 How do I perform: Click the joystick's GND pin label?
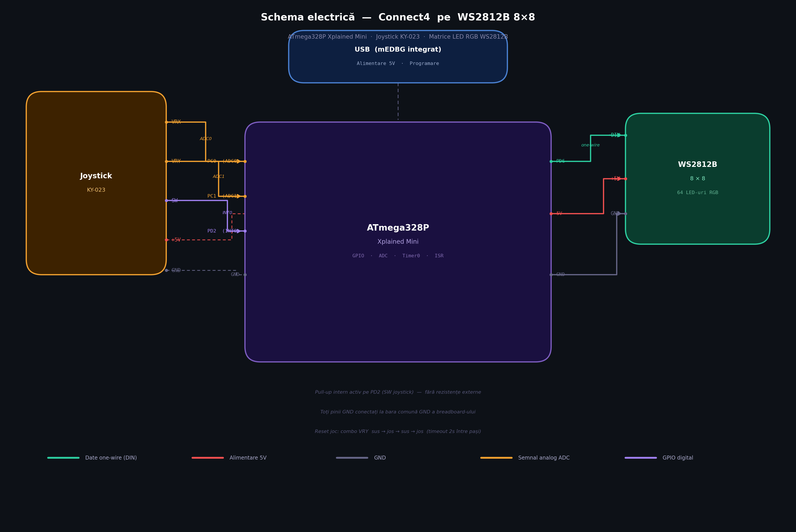[x=176, y=271]
